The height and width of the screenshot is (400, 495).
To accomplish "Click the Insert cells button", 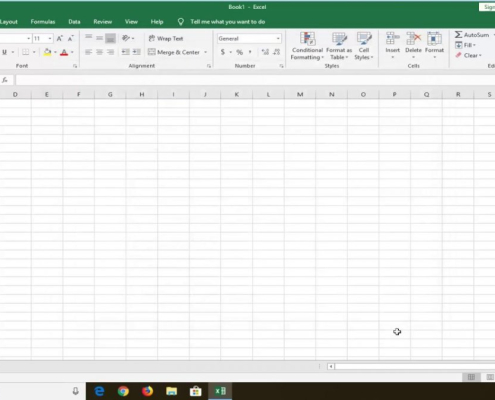I will click(392, 46).
